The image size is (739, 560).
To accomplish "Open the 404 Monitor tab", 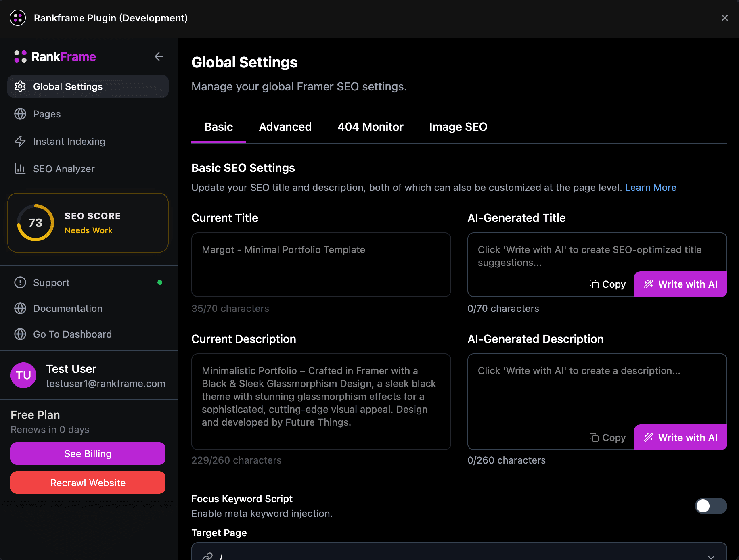I will point(370,127).
